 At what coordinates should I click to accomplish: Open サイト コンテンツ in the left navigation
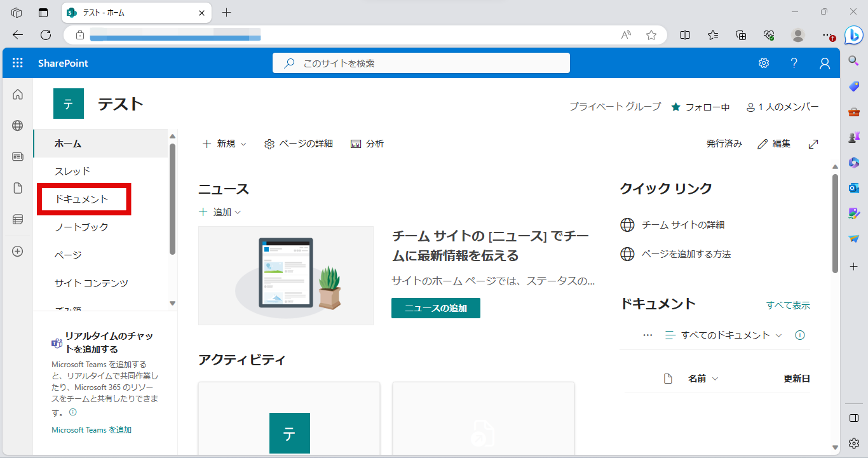pyautogui.click(x=91, y=283)
